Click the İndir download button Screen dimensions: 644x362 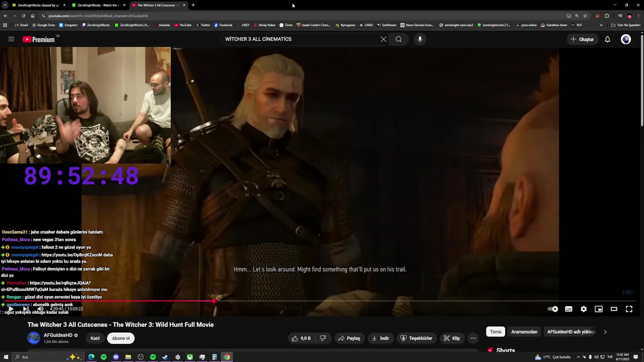(380, 338)
